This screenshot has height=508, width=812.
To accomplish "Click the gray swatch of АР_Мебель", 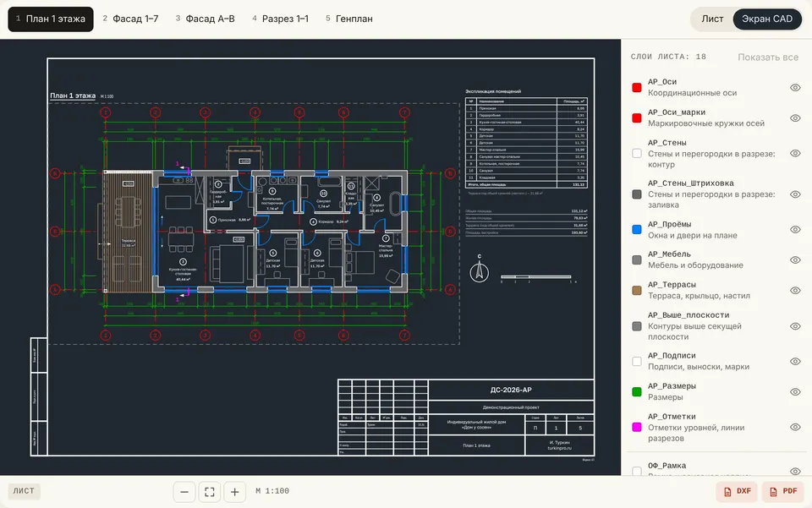I will point(637,260).
